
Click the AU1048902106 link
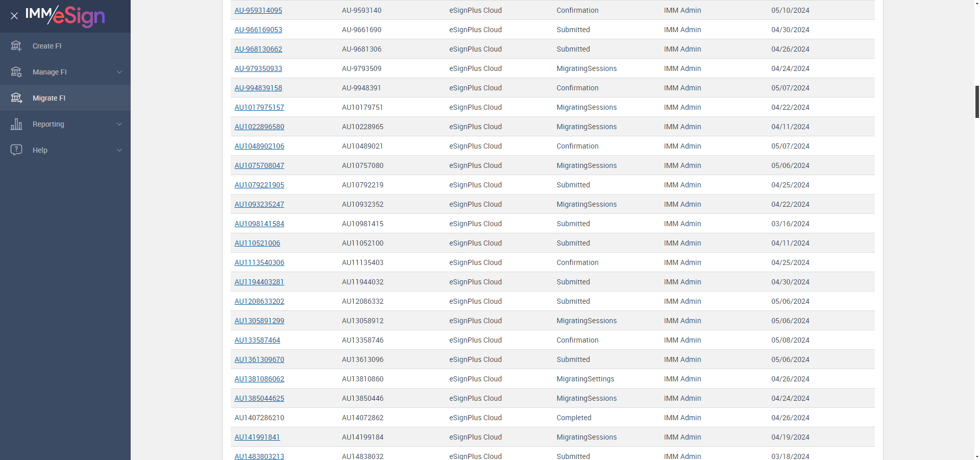[259, 146]
